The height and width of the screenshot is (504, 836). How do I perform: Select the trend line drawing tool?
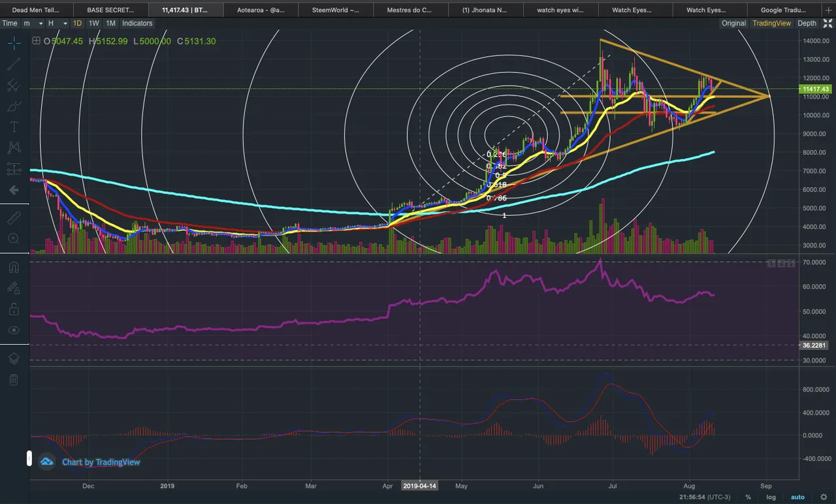[x=14, y=63]
